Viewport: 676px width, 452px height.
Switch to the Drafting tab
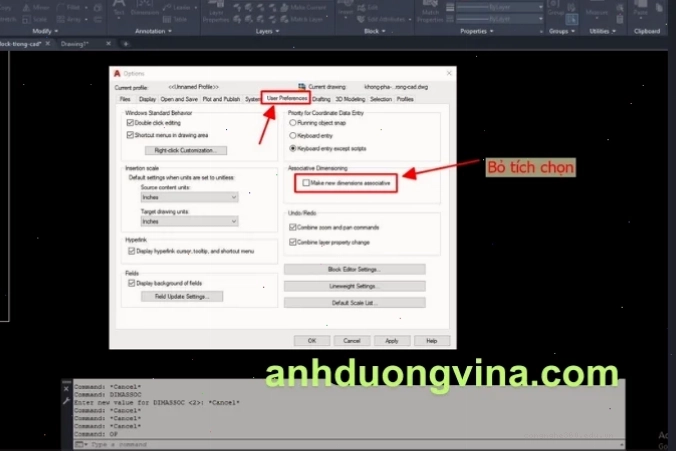pos(321,99)
